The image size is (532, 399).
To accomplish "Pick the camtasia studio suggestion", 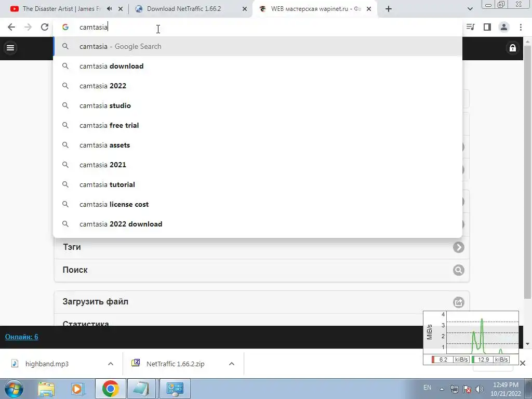I will (x=258, y=105).
